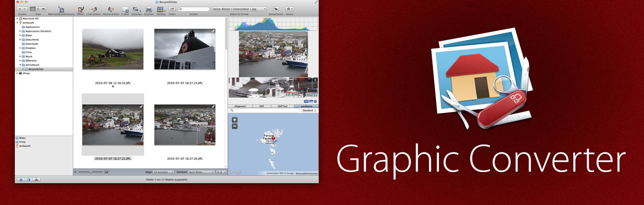Viewport: 644px width, 205px height.
Task: Expand the Dropbox folder triangle
Action: point(20,48)
